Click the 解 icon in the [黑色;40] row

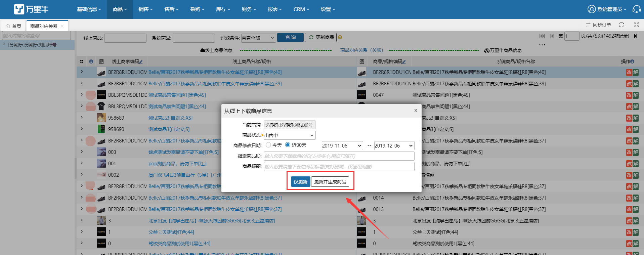[x=636, y=72]
